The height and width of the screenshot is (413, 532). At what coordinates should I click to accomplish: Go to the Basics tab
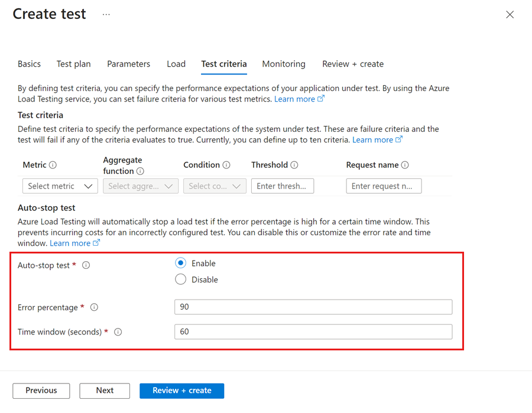pos(29,64)
